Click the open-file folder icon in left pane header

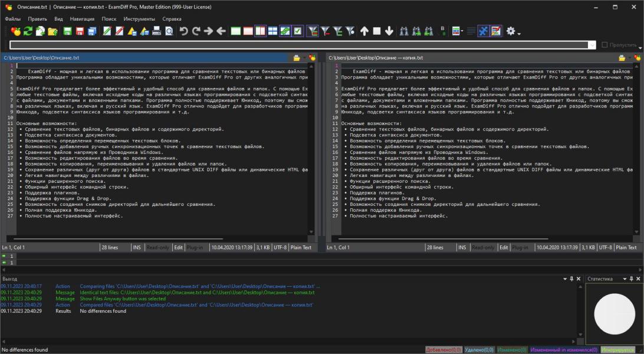297,58
